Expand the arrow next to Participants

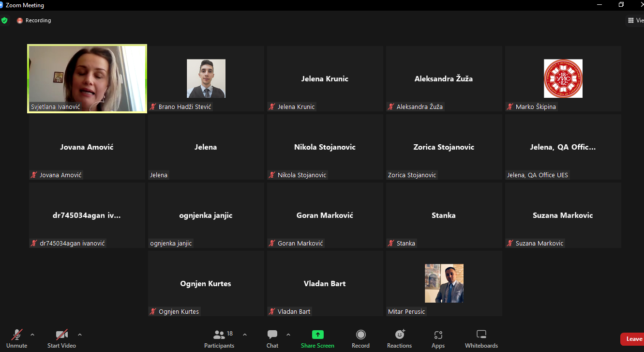tap(245, 335)
